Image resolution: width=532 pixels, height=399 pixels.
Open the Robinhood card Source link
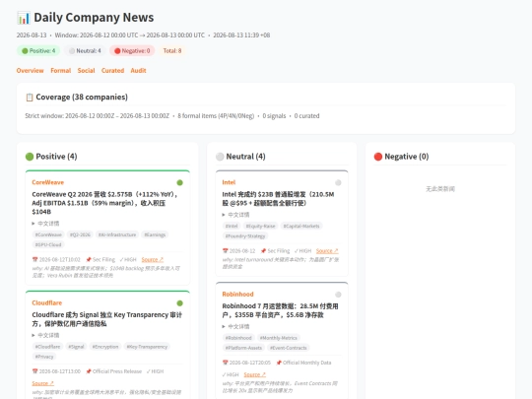[x=255, y=374]
